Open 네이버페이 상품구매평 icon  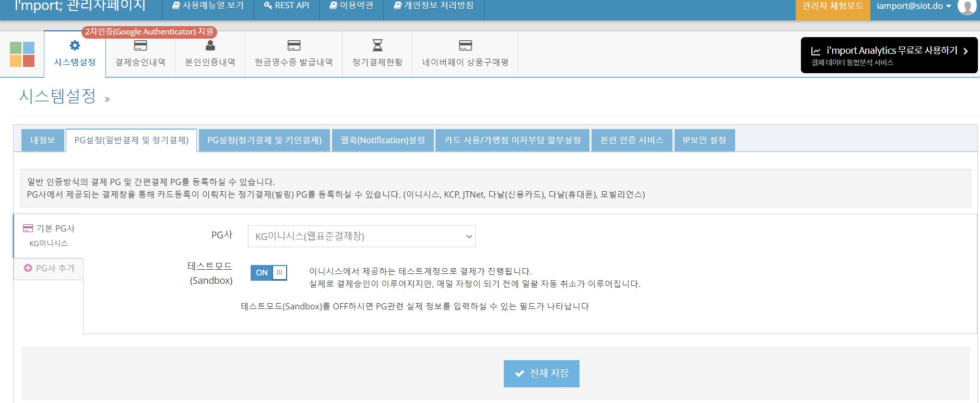click(465, 45)
